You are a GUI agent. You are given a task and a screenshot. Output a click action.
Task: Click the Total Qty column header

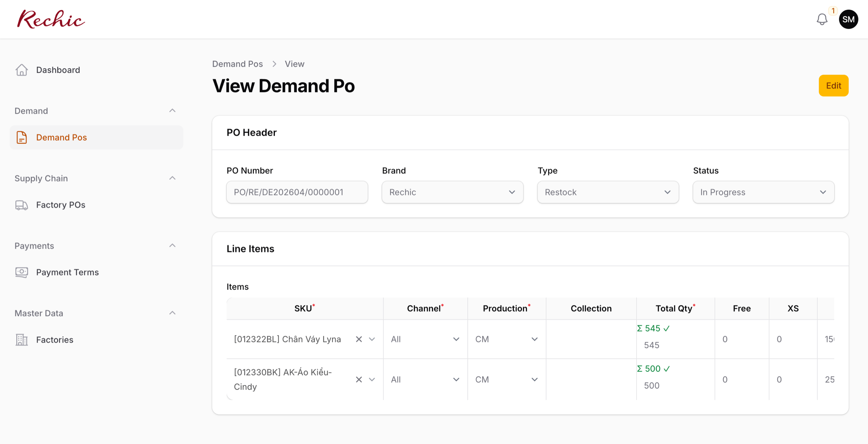[675, 308]
